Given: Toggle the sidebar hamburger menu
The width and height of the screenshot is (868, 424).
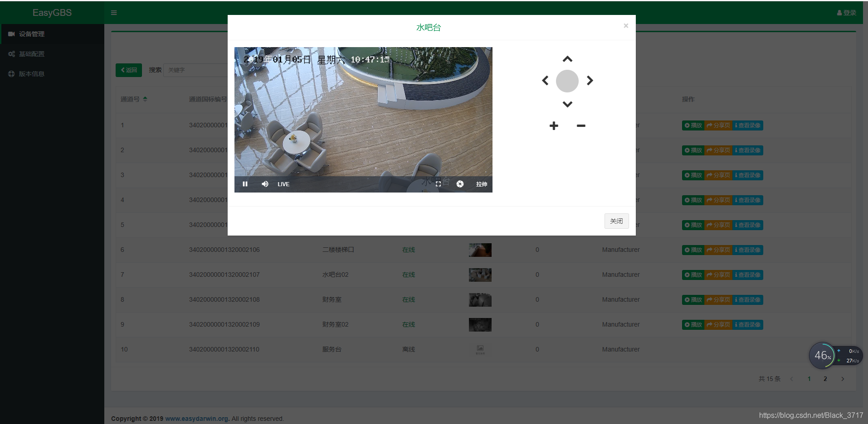Looking at the screenshot, I should [114, 13].
